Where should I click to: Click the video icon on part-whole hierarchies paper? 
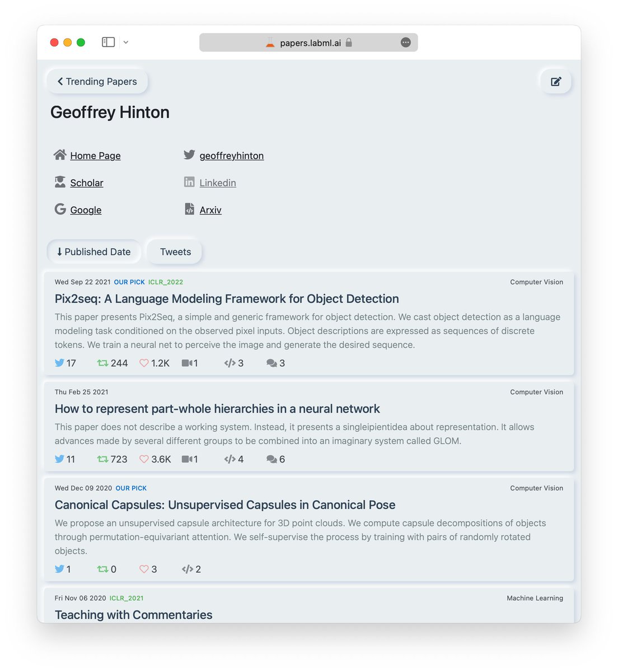pos(187,459)
